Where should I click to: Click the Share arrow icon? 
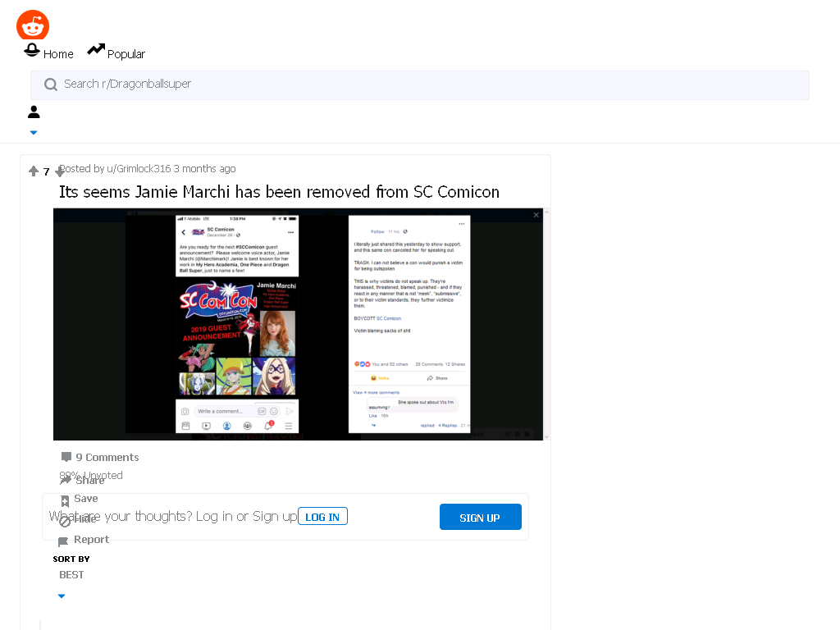(65, 480)
